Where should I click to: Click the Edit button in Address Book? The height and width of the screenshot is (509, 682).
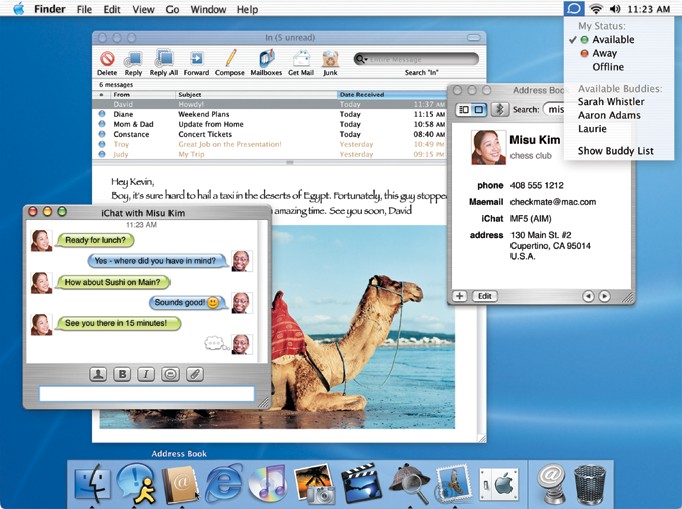click(x=485, y=296)
